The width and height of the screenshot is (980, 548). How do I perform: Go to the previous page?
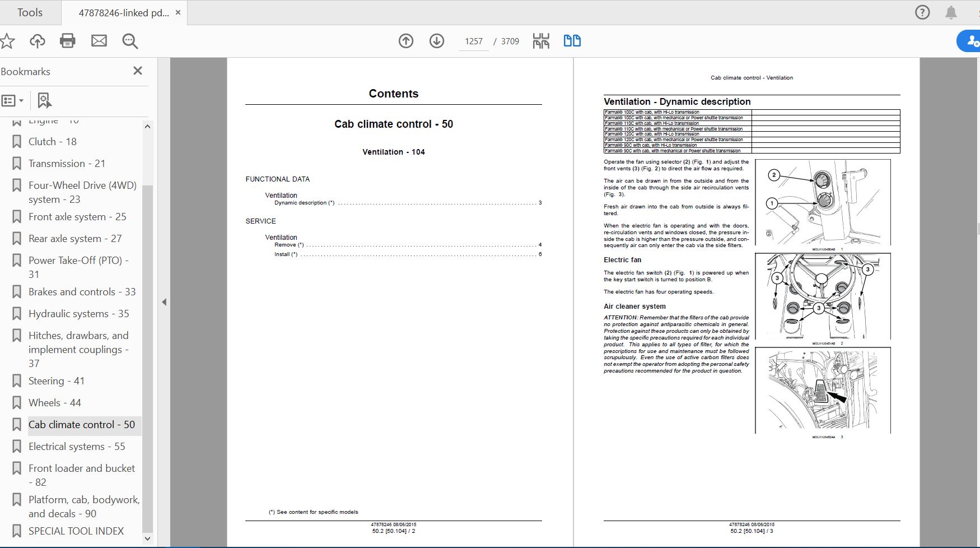pyautogui.click(x=406, y=41)
